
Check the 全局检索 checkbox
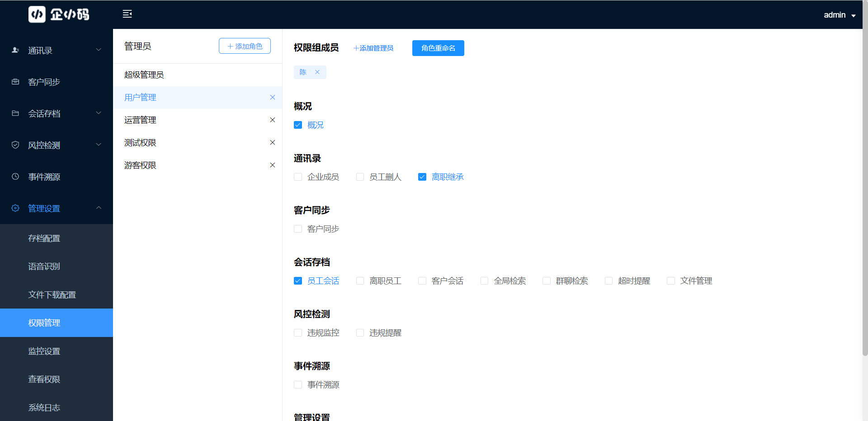click(485, 281)
